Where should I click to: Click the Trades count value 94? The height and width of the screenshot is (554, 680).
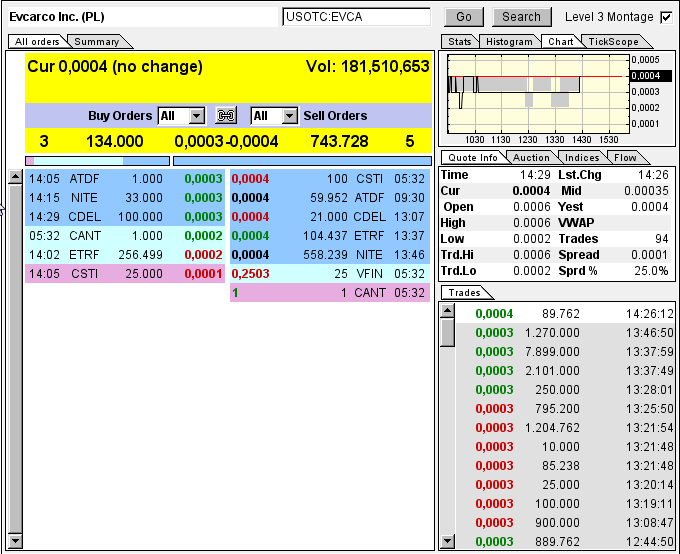(x=661, y=239)
